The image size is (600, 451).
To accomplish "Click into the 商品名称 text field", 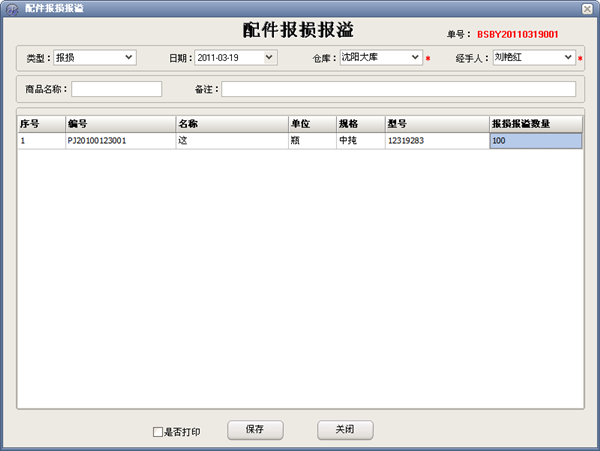I will click(116, 89).
